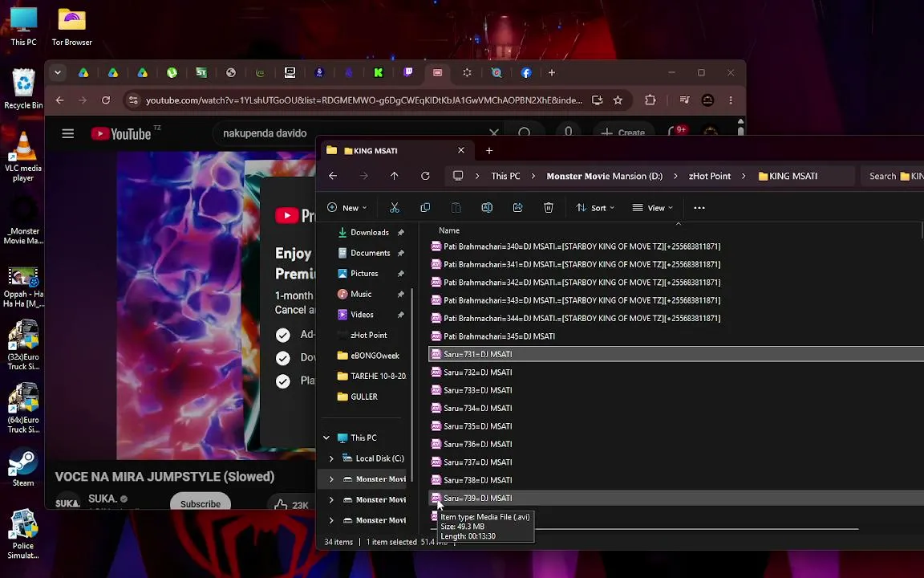
Task: Open the View dropdown menu
Action: click(x=652, y=208)
